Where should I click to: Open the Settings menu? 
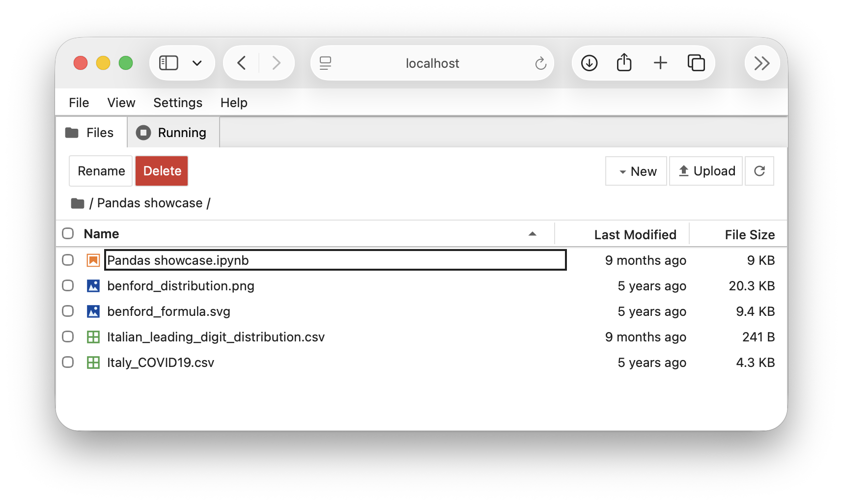click(x=178, y=103)
